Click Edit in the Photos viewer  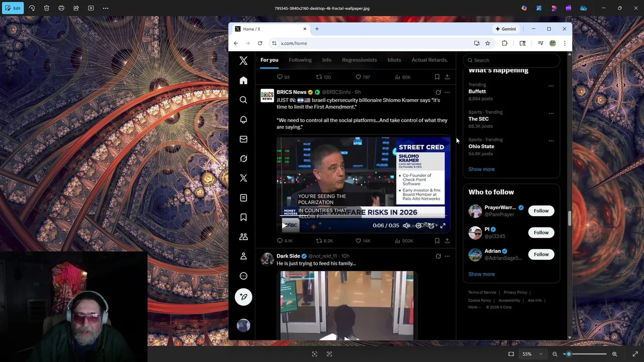(x=13, y=8)
